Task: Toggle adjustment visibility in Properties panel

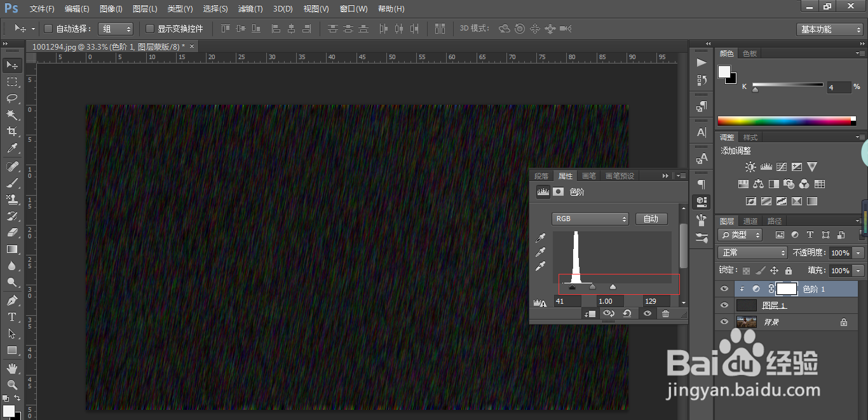Action: pyautogui.click(x=648, y=313)
